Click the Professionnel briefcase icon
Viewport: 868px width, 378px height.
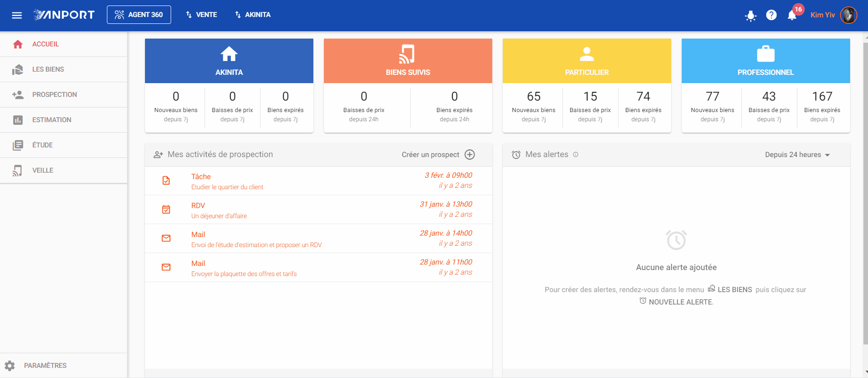pos(766,54)
